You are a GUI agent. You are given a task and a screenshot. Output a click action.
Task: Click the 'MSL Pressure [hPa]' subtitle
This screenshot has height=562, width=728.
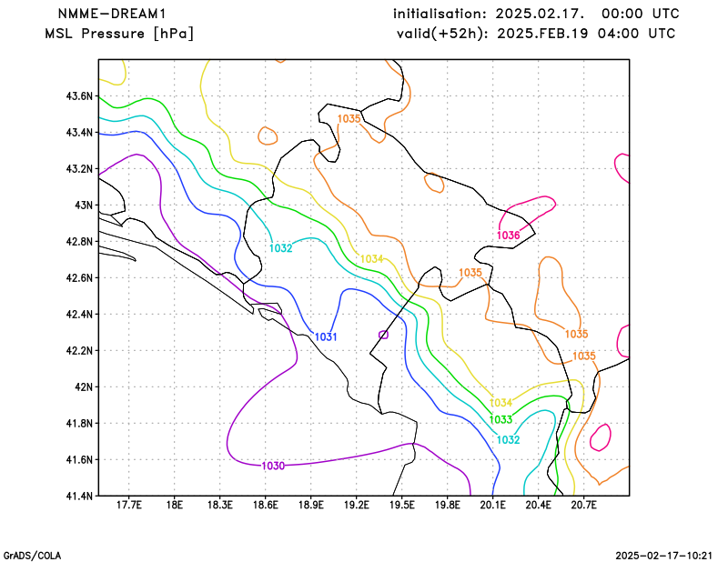(x=119, y=34)
